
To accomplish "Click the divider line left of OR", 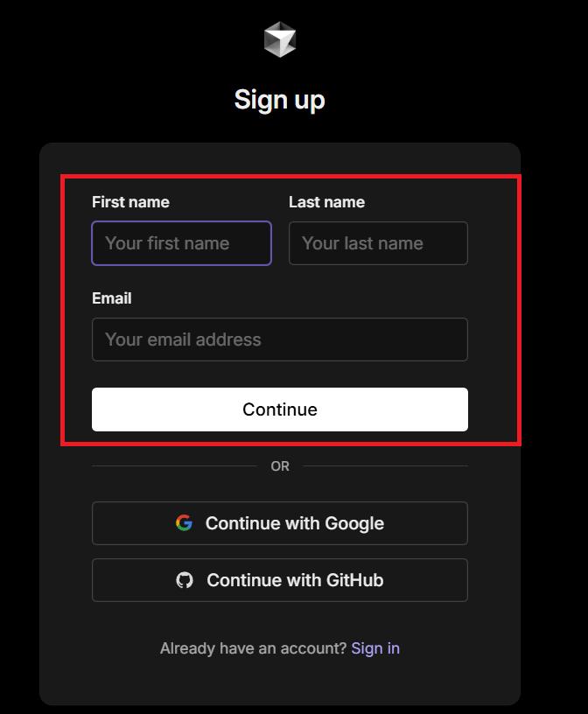I will coord(174,465).
